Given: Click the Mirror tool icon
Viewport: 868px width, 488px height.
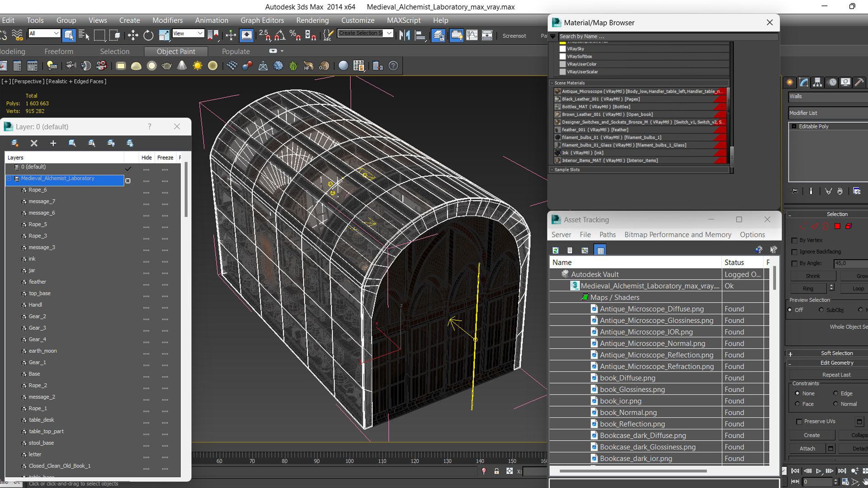Looking at the screenshot, I should click(x=405, y=35).
